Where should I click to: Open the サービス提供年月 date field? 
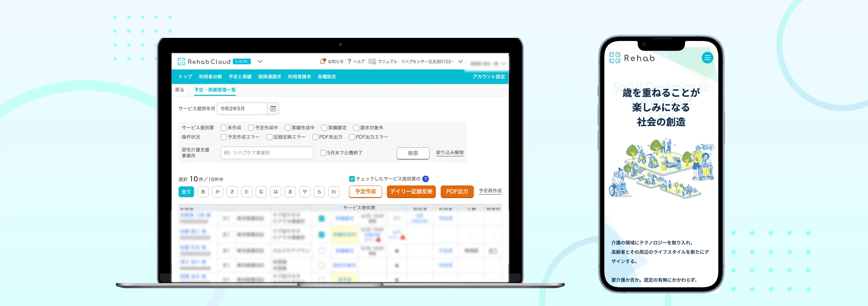242,109
